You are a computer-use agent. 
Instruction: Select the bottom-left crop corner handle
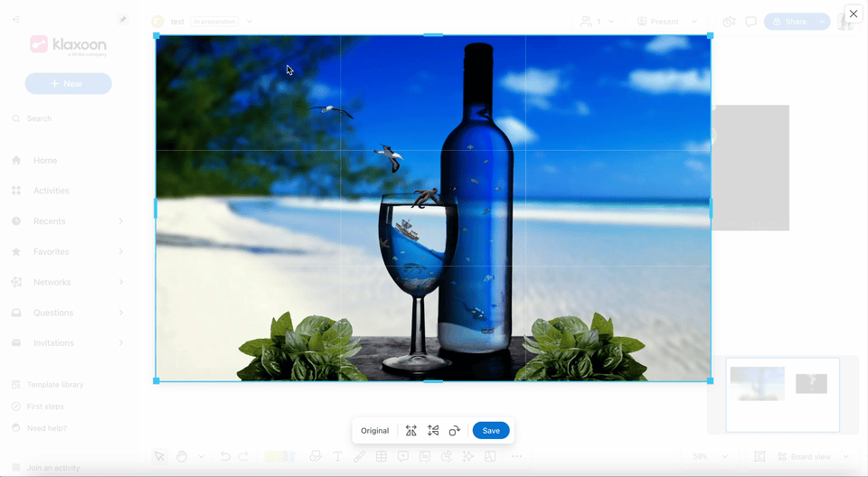click(x=156, y=380)
